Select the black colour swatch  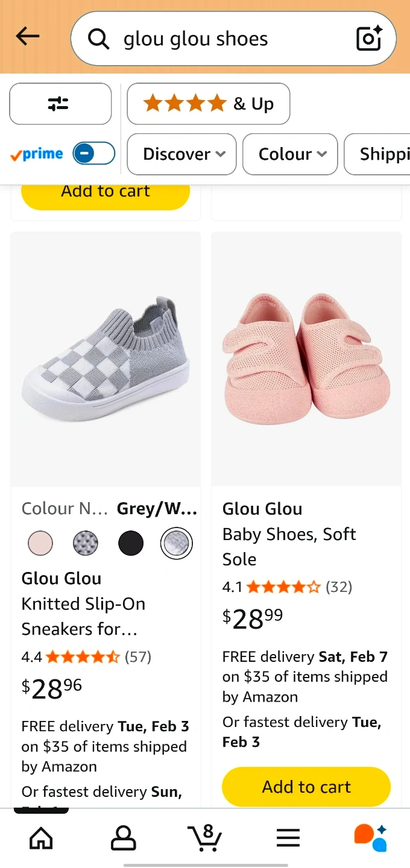(131, 543)
